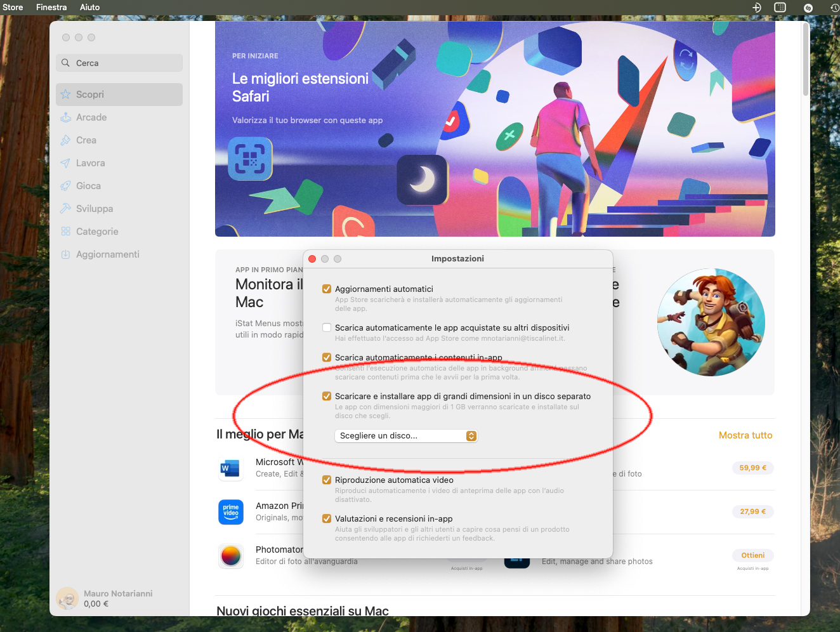
Task: Click the Aggiornamenti sidebar label
Action: tap(108, 254)
